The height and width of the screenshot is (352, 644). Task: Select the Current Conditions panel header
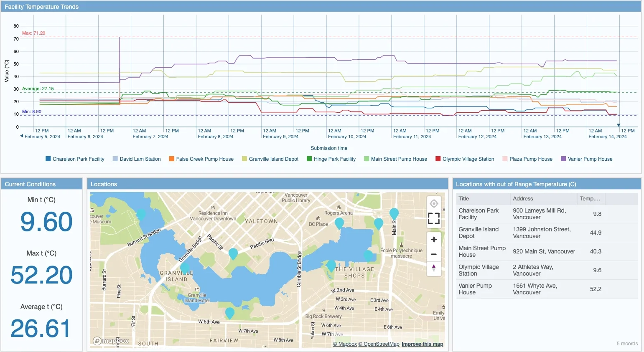[31, 184]
